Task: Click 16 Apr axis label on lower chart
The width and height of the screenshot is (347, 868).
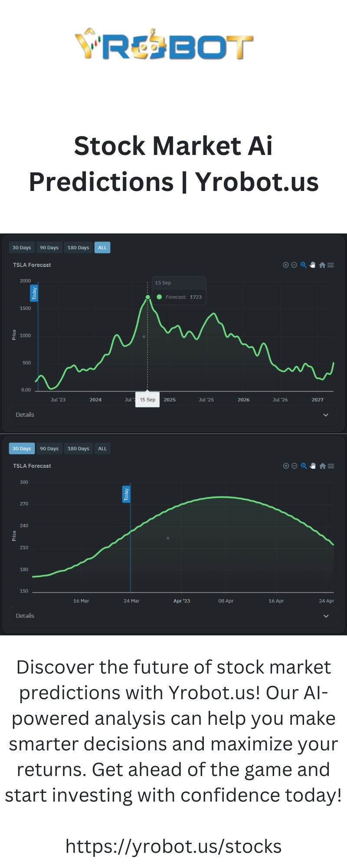Action: coord(276,601)
